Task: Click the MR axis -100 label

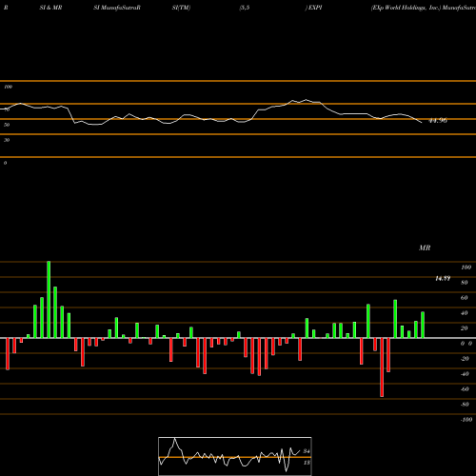Action: 466,420
